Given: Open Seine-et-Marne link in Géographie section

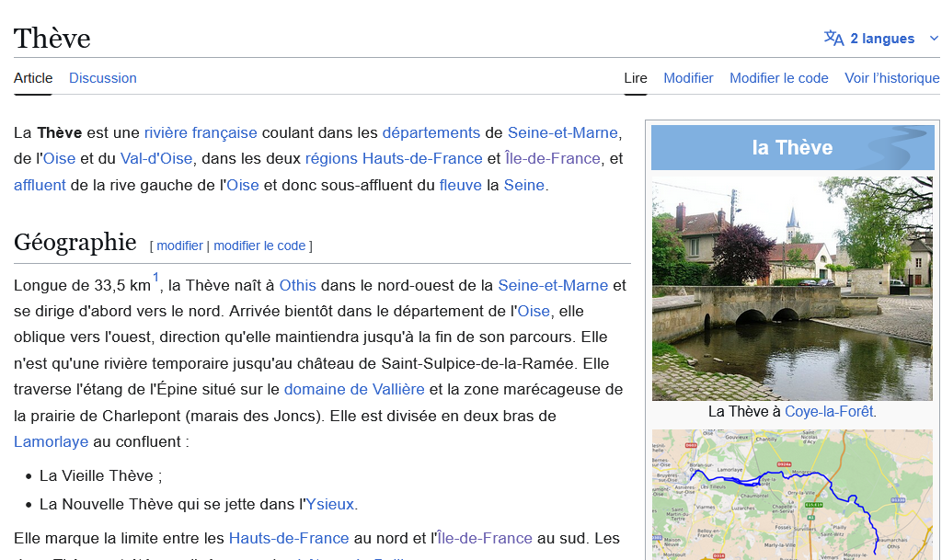Looking at the screenshot, I should 553,285.
